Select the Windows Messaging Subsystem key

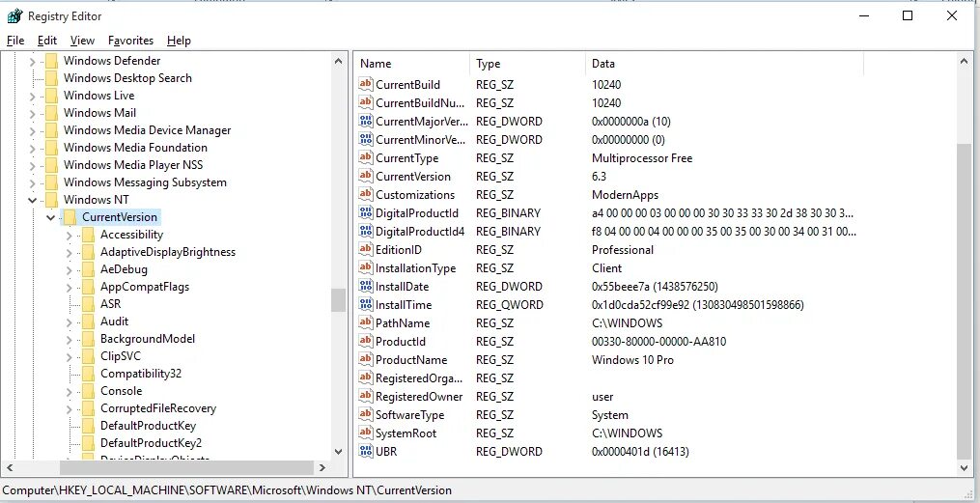[x=145, y=182]
